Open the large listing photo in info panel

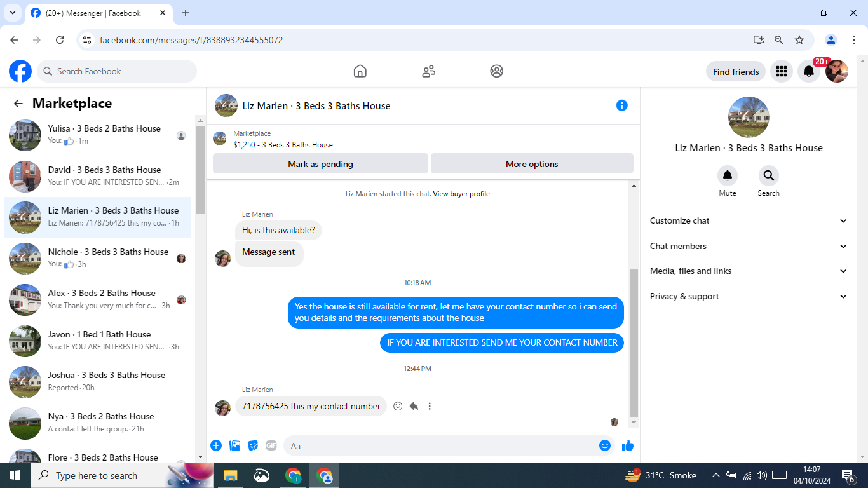[x=749, y=118]
